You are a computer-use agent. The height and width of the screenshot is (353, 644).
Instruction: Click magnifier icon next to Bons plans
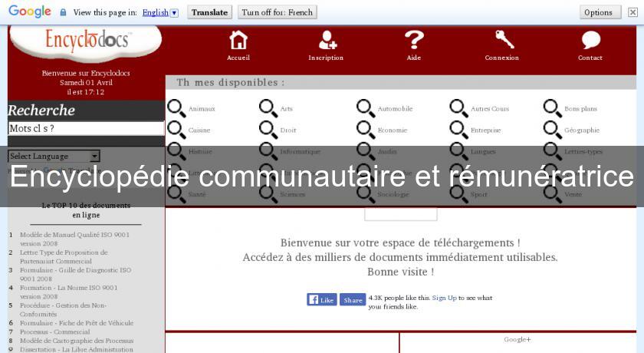click(553, 109)
